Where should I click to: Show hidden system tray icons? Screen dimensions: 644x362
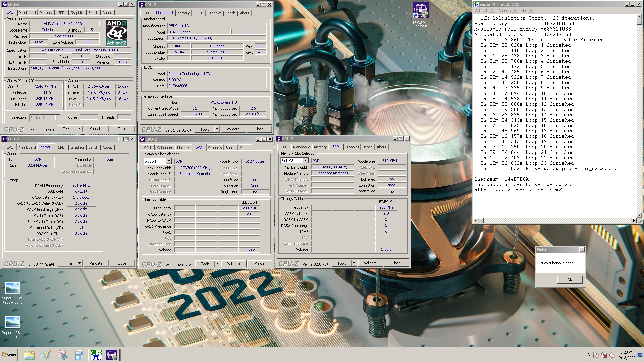[x=589, y=355]
